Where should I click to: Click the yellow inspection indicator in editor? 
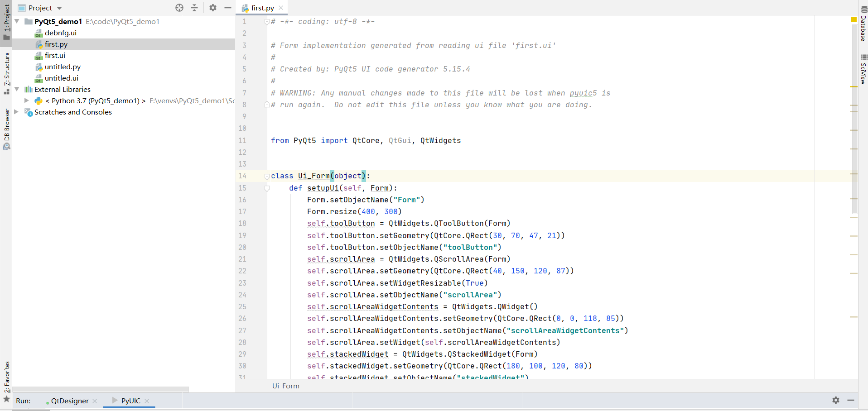pos(854,19)
